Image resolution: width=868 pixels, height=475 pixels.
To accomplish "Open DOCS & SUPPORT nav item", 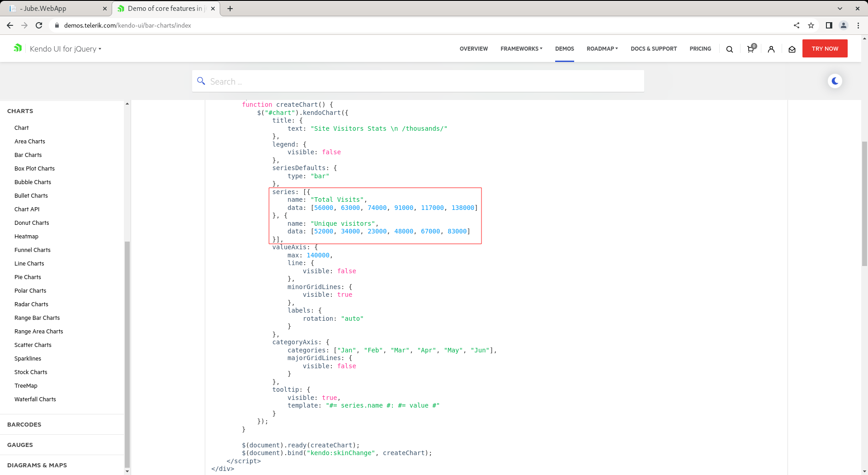I will [654, 48].
